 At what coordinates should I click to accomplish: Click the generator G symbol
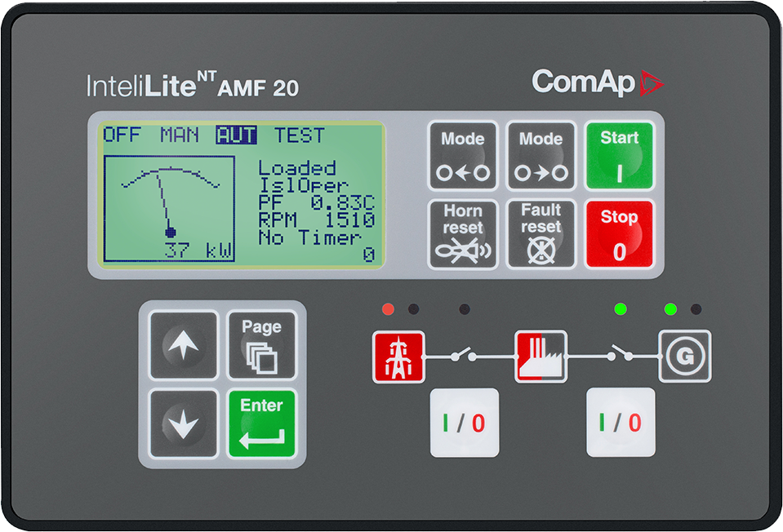point(686,357)
